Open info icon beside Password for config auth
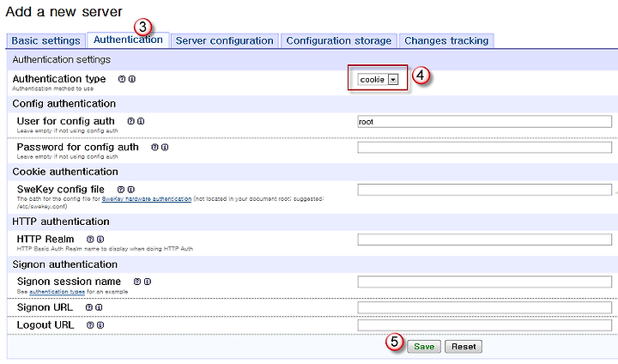 click(x=165, y=147)
